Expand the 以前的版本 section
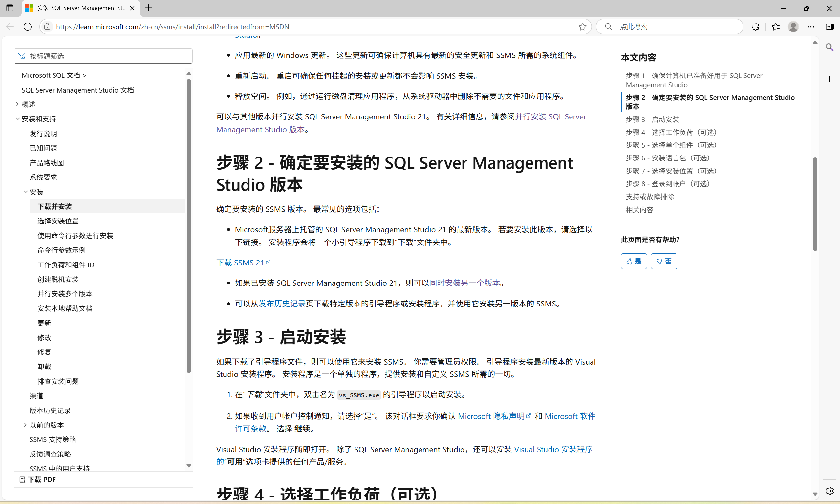Image resolution: width=840 pixels, height=504 pixels. tap(25, 425)
